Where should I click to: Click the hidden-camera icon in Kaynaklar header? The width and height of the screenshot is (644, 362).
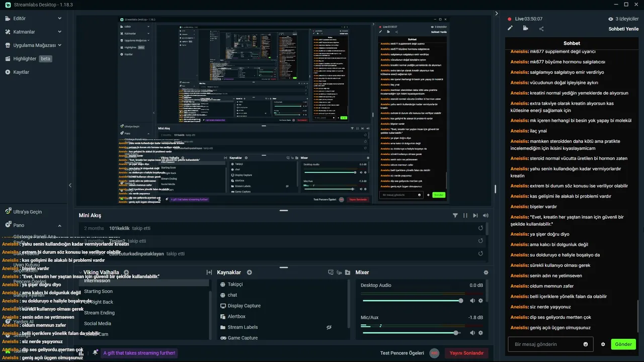pyautogui.click(x=339, y=273)
